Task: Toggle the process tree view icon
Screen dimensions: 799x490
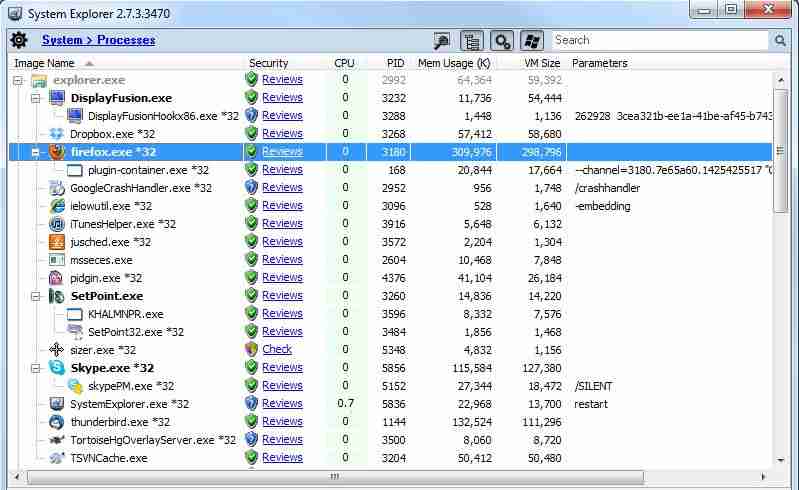Action: tap(472, 41)
